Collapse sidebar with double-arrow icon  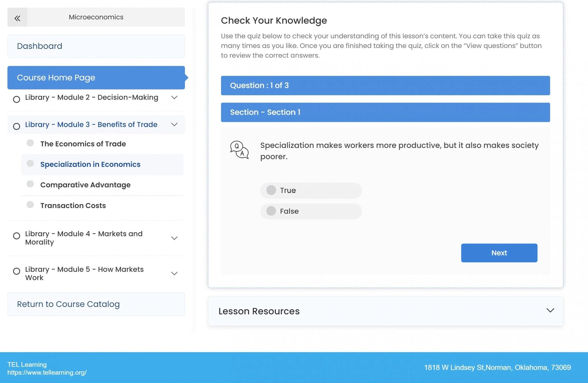click(x=17, y=18)
